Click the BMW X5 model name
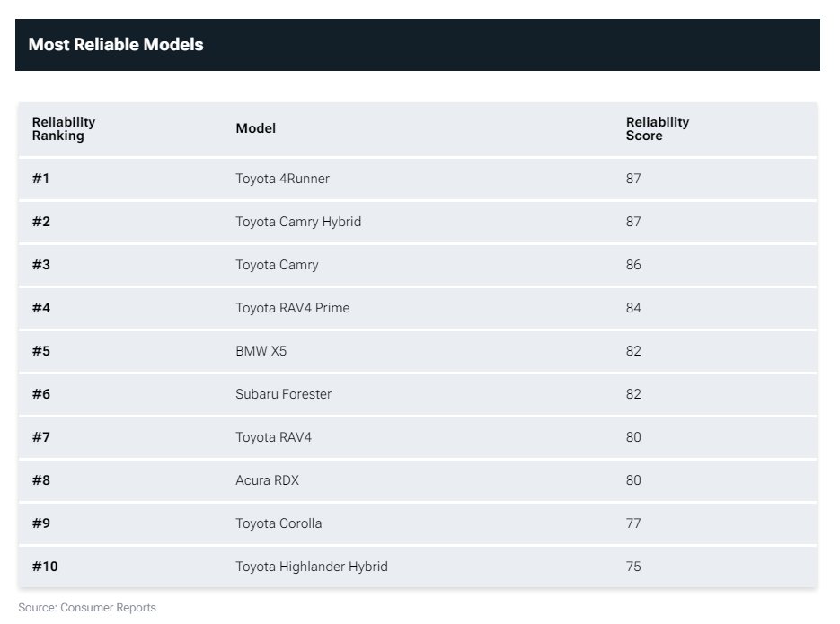The height and width of the screenshot is (624, 840). pos(261,351)
